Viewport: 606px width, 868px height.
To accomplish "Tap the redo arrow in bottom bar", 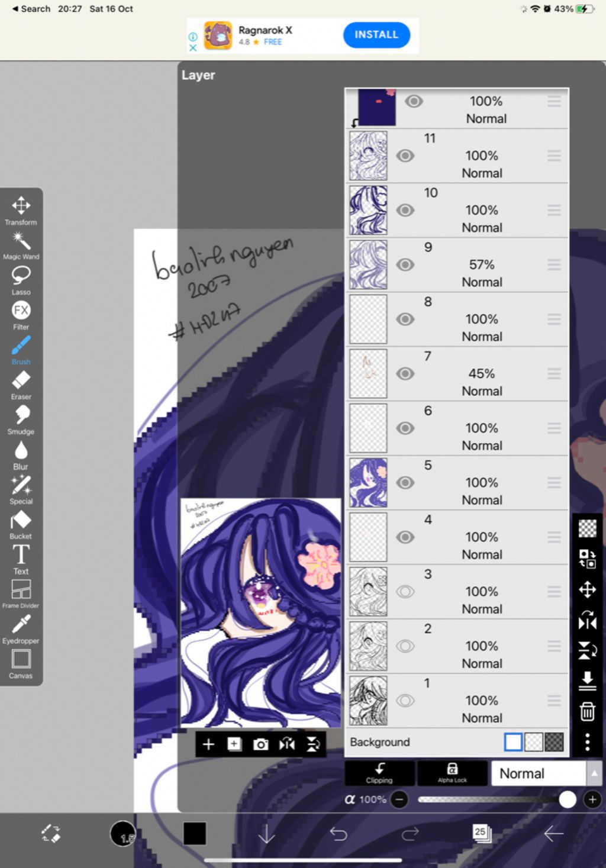I will point(410,834).
